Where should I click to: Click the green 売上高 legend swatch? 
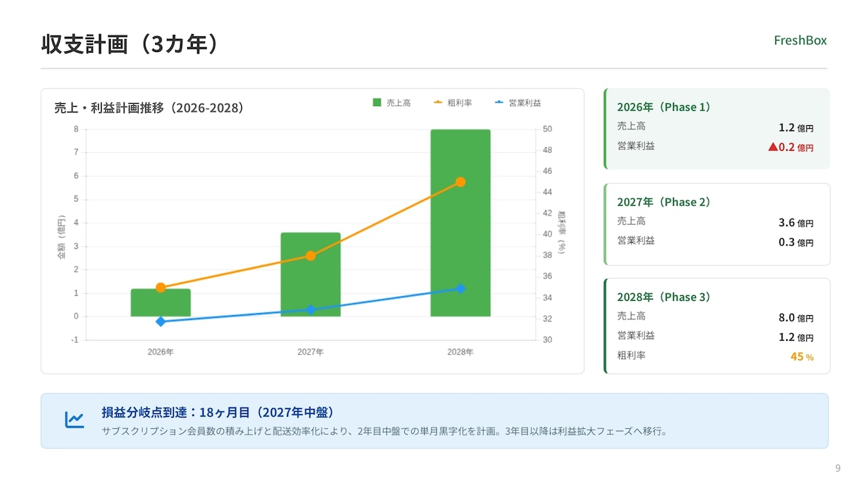point(377,102)
